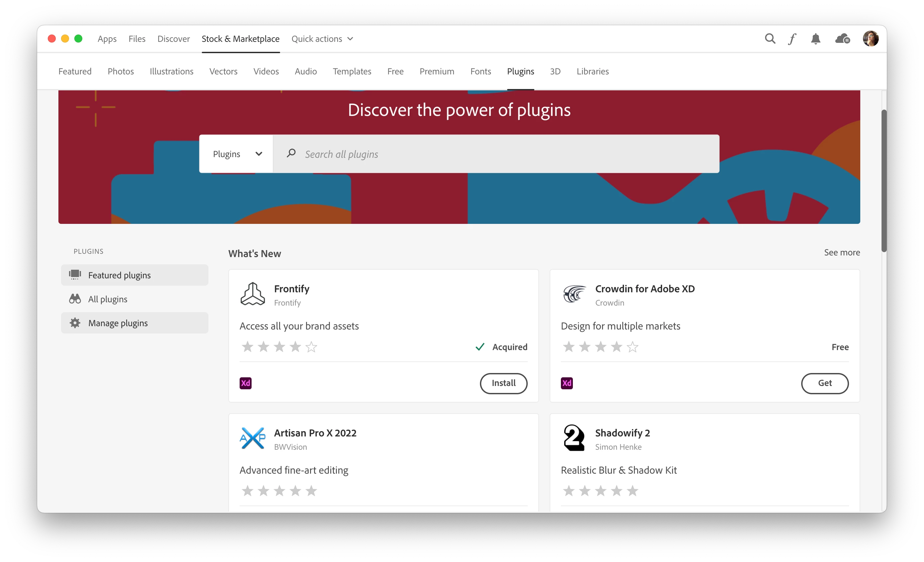Select the Templates tab
This screenshot has width=924, height=562.
(x=352, y=71)
